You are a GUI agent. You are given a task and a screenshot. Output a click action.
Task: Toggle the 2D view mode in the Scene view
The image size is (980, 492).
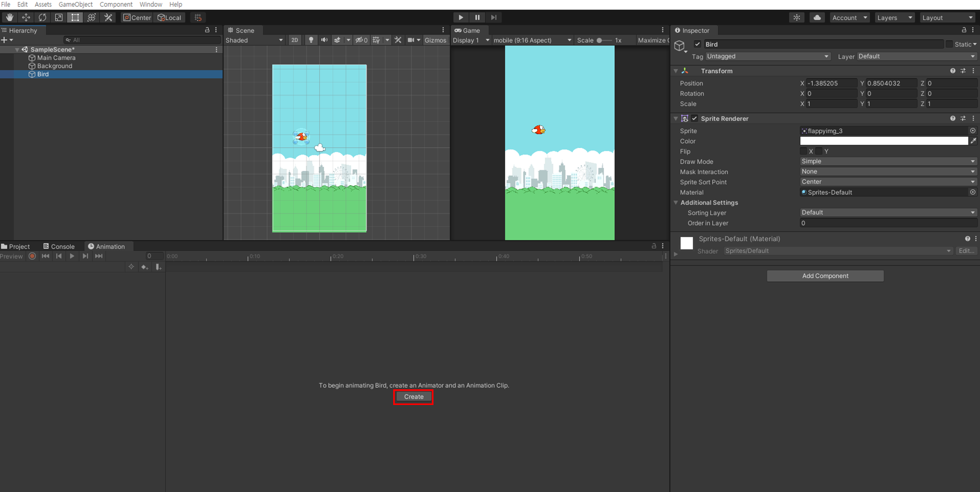pos(294,40)
